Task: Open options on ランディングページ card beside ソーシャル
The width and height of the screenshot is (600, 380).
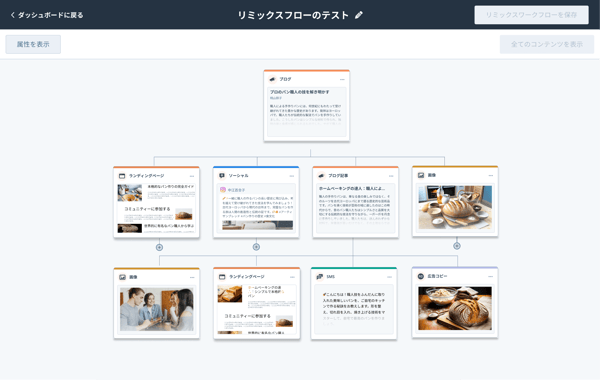Action: pos(192,176)
